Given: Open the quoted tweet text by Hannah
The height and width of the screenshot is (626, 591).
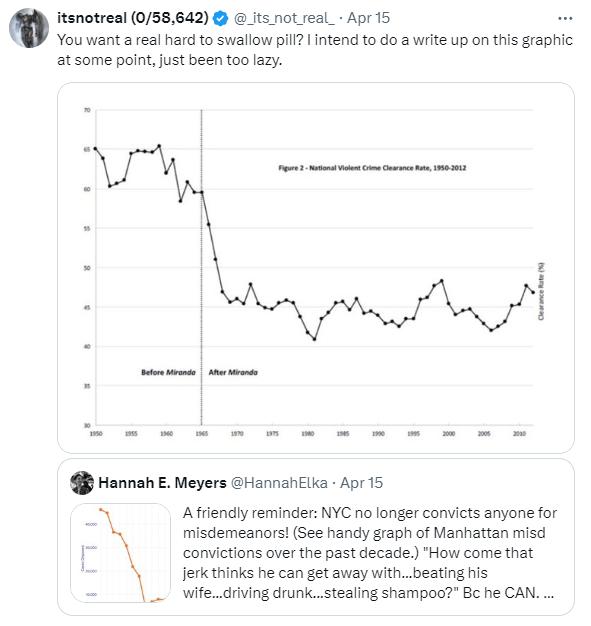Looking at the screenshot, I should point(370,553).
